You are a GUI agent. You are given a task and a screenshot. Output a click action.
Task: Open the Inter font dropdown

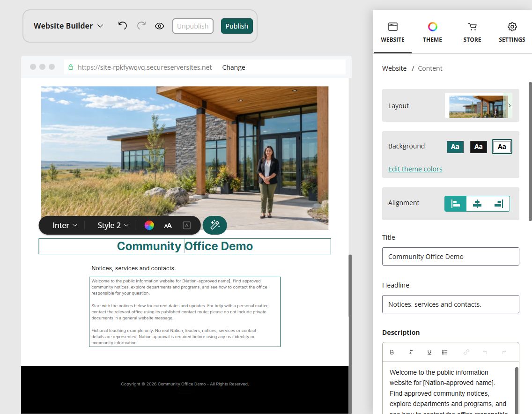(x=65, y=225)
